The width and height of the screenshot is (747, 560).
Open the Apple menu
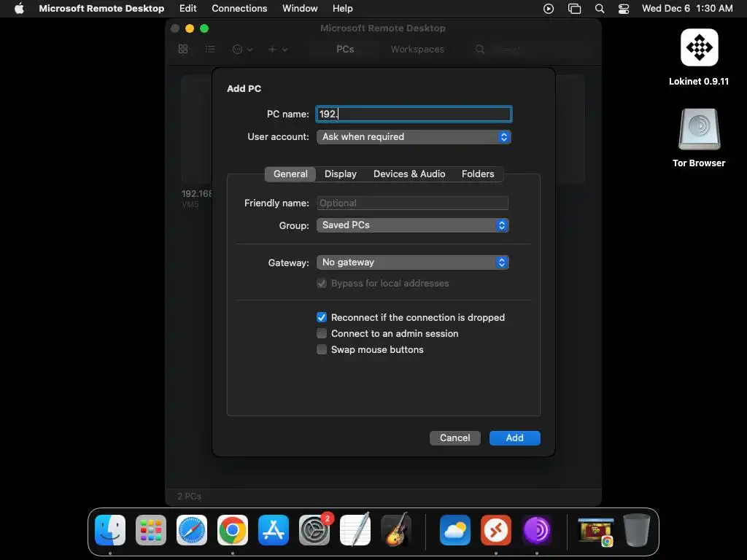tap(19, 8)
